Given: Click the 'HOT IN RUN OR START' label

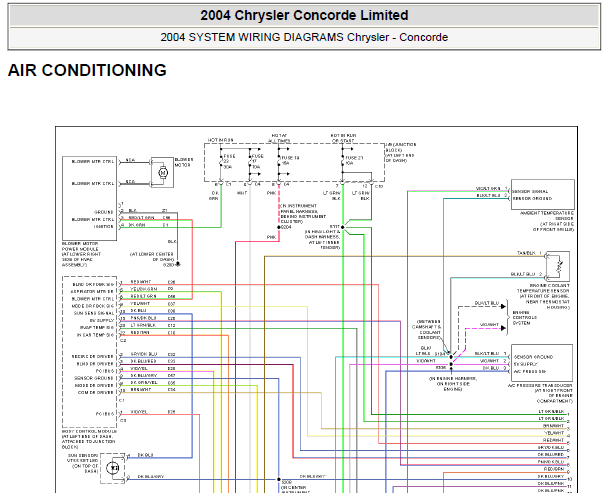Looking at the screenshot, I should [343, 138].
